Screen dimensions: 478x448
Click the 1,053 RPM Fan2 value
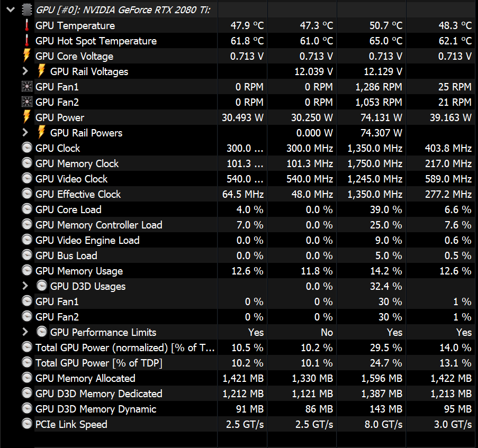pyautogui.click(x=378, y=102)
